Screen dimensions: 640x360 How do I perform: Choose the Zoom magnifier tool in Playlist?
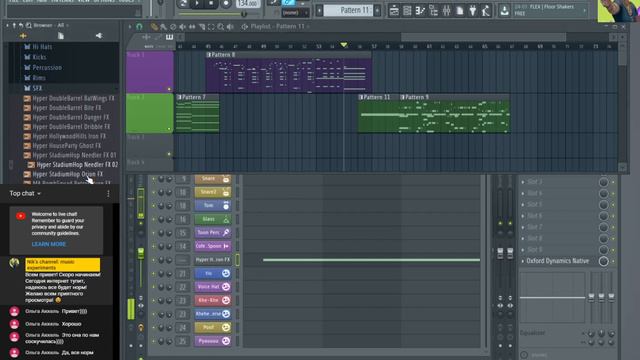click(x=220, y=27)
